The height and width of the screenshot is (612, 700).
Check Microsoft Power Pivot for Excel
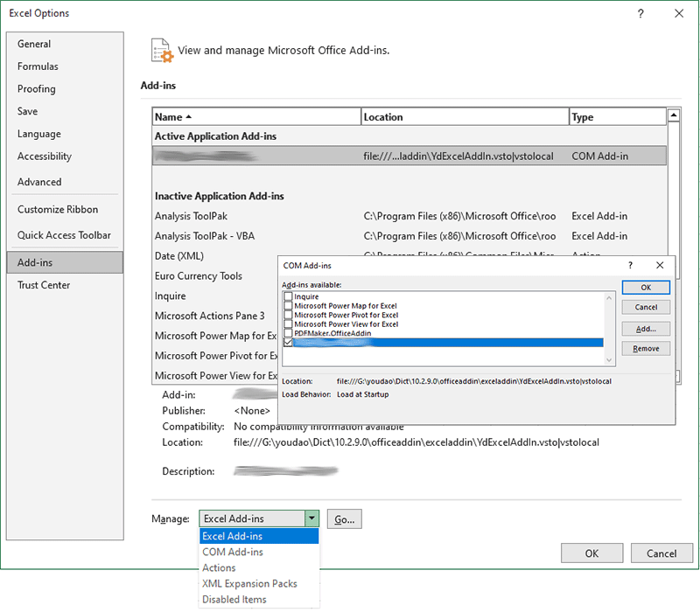[288, 315]
